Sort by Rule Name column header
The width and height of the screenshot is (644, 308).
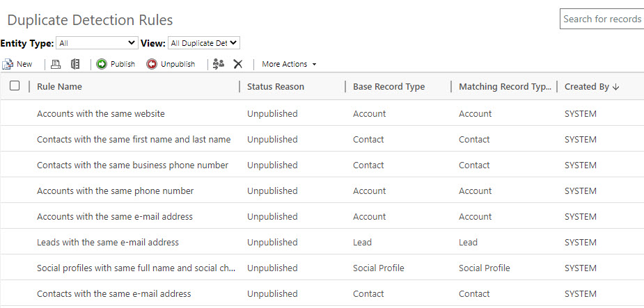[59, 87]
